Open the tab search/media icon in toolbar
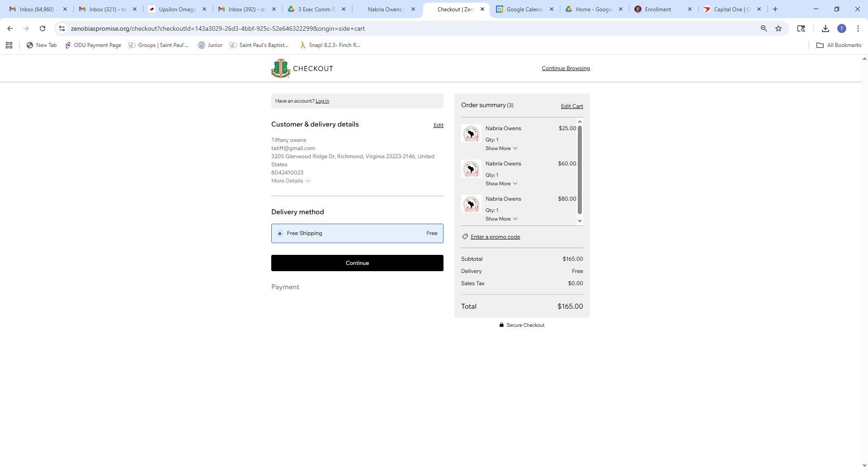This screenshot has height=470, width=868. coord(801,28)
